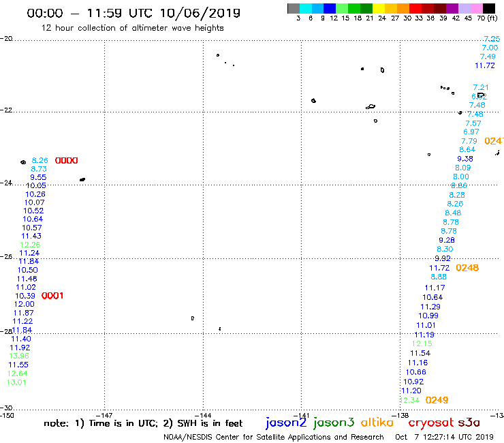Click wave height value '11.16'
The image size is (504, 443).
tap(418, 363)
